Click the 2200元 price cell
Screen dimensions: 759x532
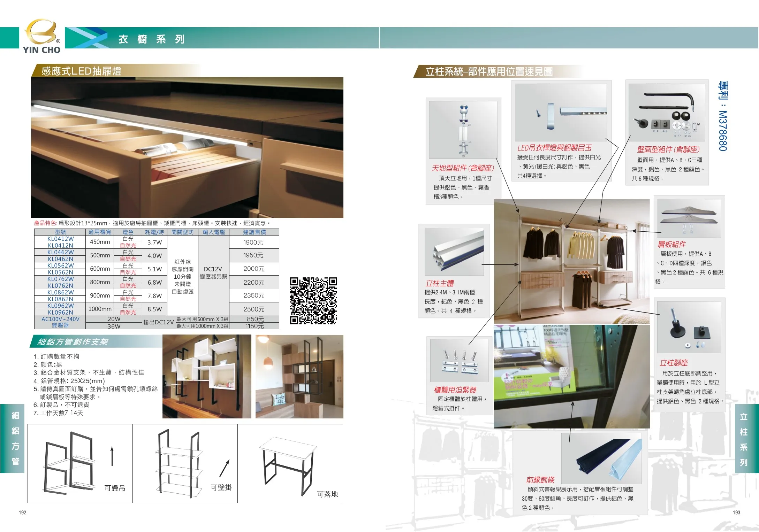[x=254, y=282]
